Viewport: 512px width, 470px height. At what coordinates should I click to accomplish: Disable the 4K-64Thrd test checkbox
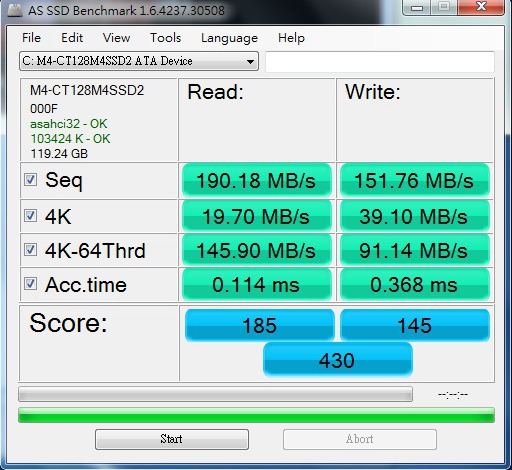(x=30, y=249)
